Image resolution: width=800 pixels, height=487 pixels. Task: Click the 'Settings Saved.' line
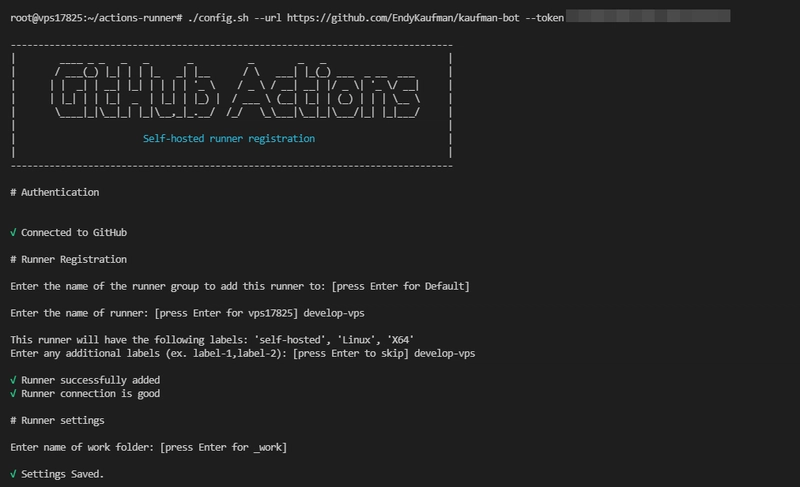pyautogui.click(x=57, y=474)
